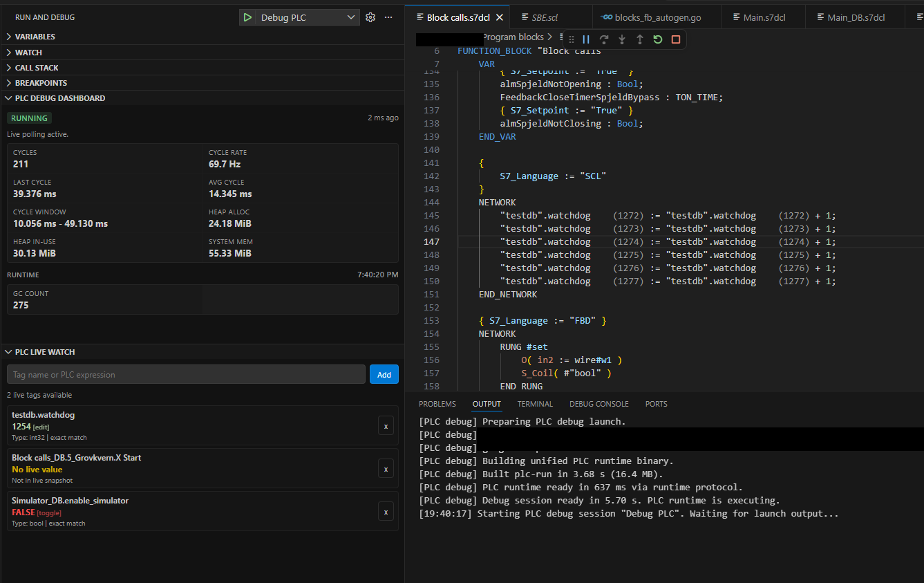Restart the debug session
Image resolution: width=924 pixels, height=583 pixels.
coord(658,39)
